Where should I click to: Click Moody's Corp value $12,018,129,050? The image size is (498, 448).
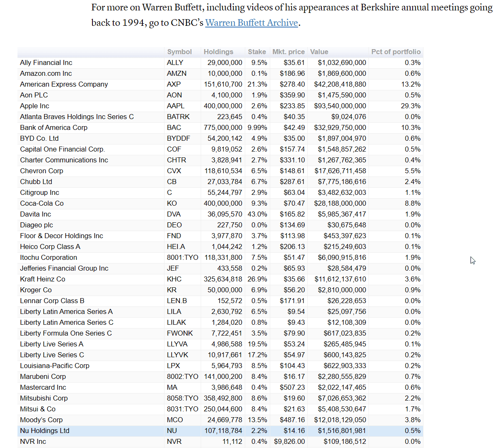click(340, 420)
